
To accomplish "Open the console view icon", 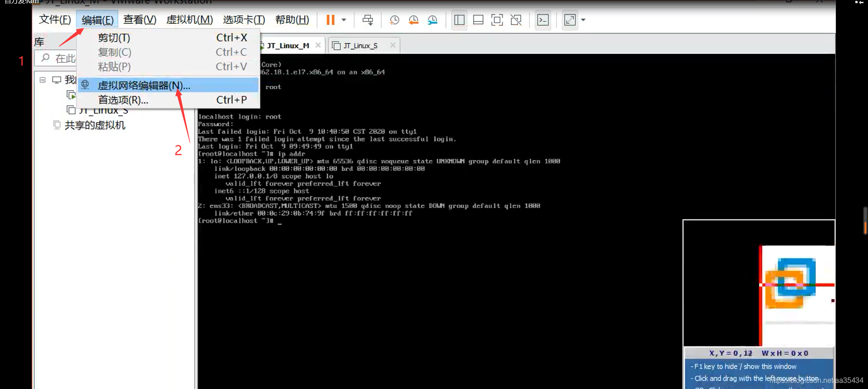I will pos(543,20).
